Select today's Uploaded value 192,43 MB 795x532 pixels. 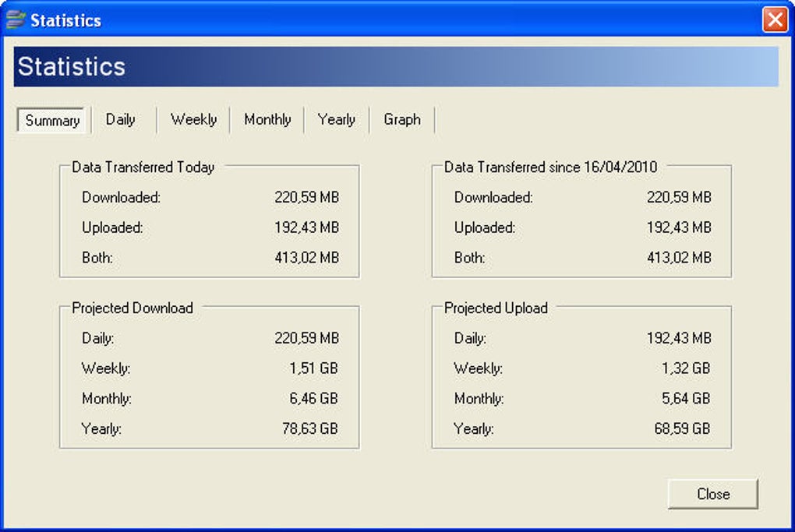point(307,227)
